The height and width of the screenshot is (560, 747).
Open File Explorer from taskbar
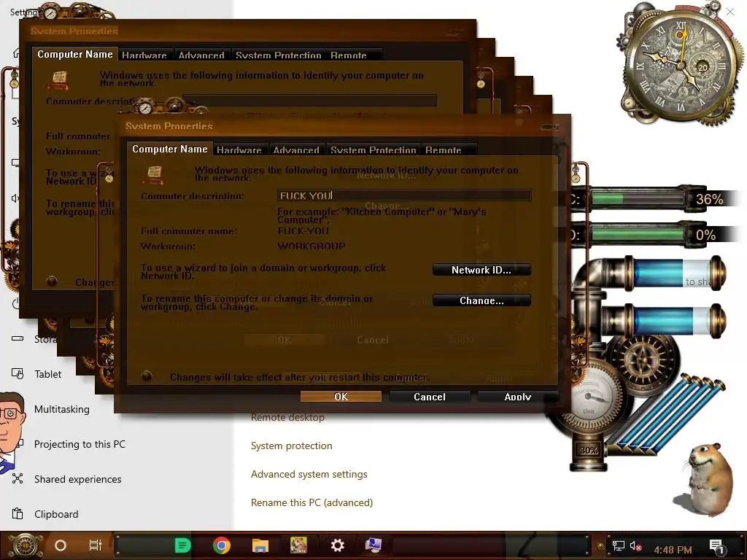pyautogui.click(x=260, y=545)
